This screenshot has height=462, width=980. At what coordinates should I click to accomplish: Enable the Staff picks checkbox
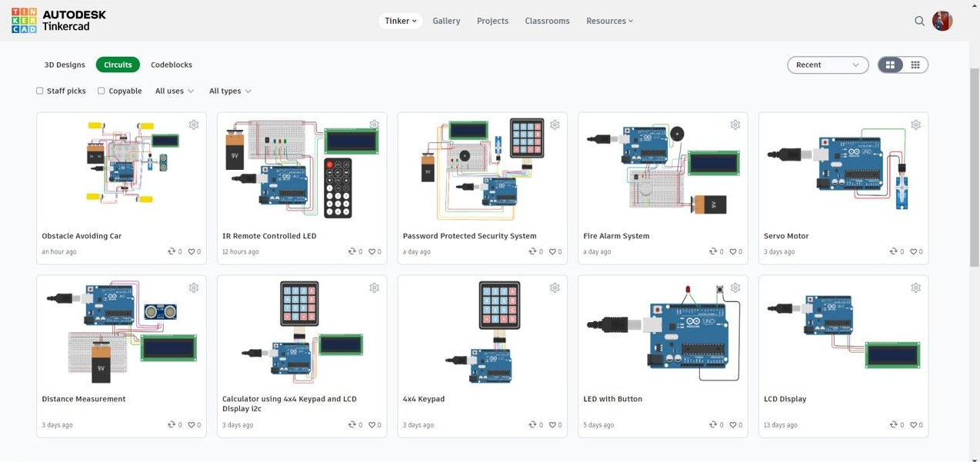39,90
